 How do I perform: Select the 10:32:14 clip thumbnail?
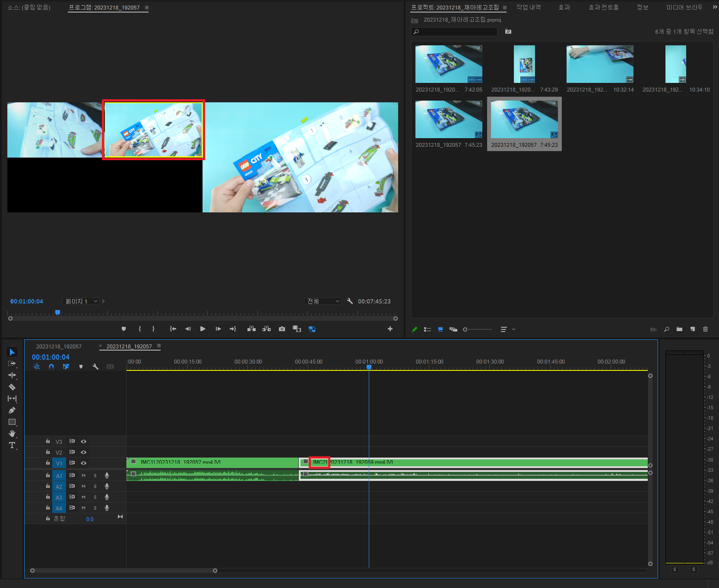pyautogui.click(x=600, y=64)
